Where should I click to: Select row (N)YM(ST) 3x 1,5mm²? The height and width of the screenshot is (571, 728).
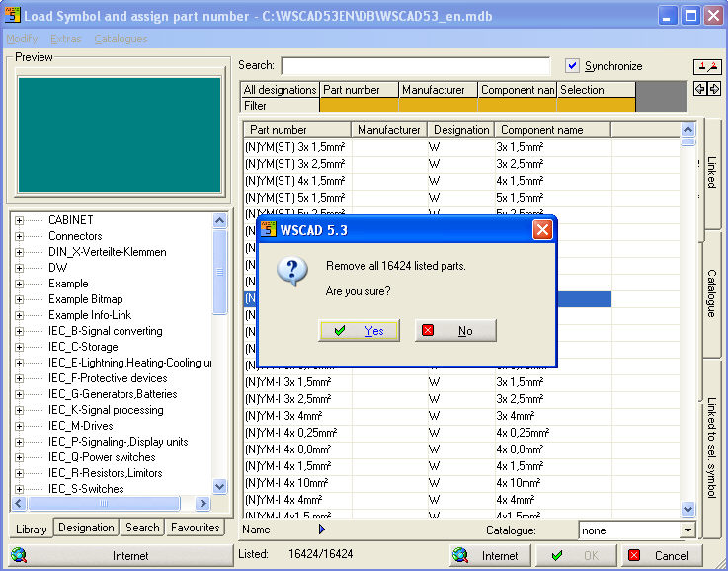[428, 147]
